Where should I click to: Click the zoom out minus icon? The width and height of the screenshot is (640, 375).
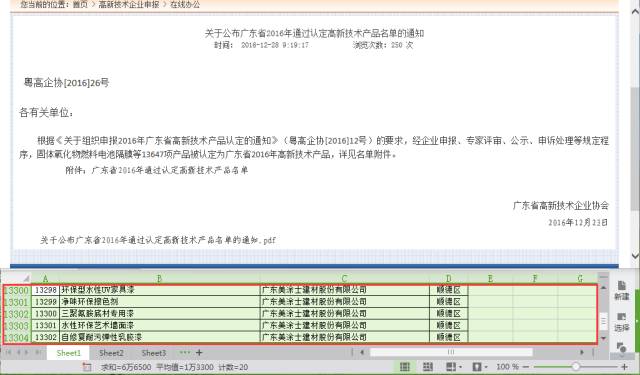pos(526,367)
